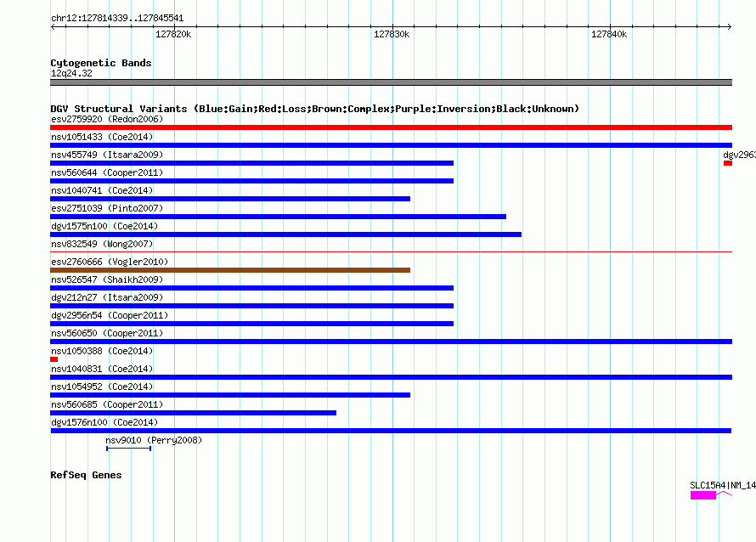Open the nsv9010 (Perry2008) label
The image size is (756, 542).
pos(154,440)
